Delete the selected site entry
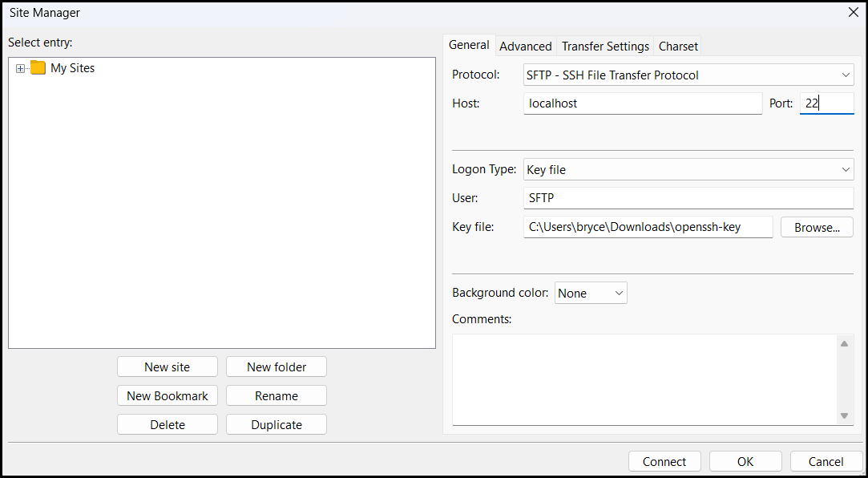 pyautogui.click(x=167, y=423)
